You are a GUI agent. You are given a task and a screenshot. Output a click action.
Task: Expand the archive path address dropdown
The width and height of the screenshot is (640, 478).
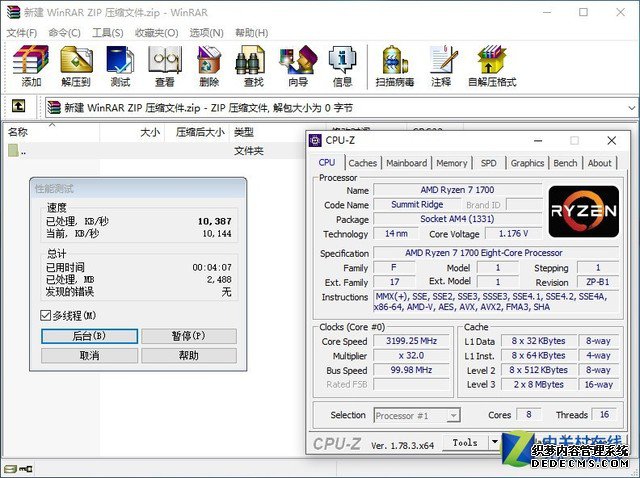click(x=631, y=108)
